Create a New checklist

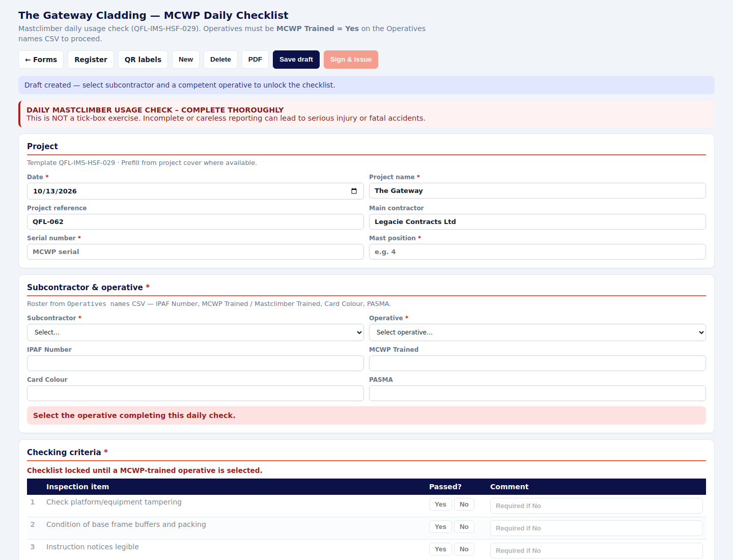pyautogui.click(x=186, y=60)
